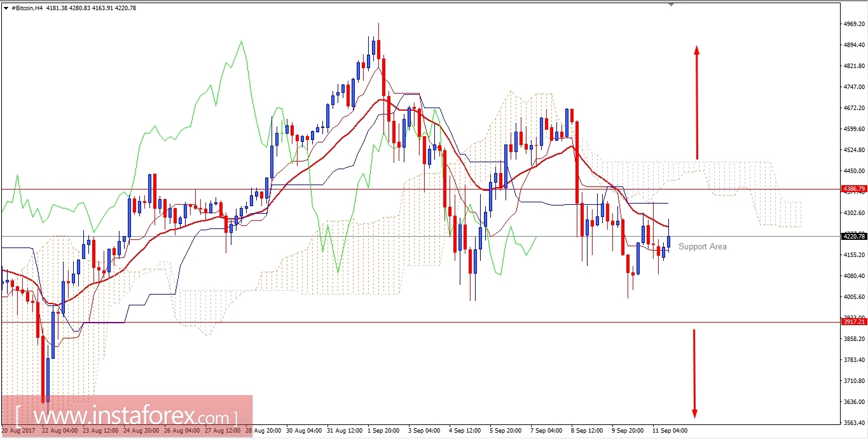Click price axis value 4821.80
The image size is (868, 439).
coord(855,66)
